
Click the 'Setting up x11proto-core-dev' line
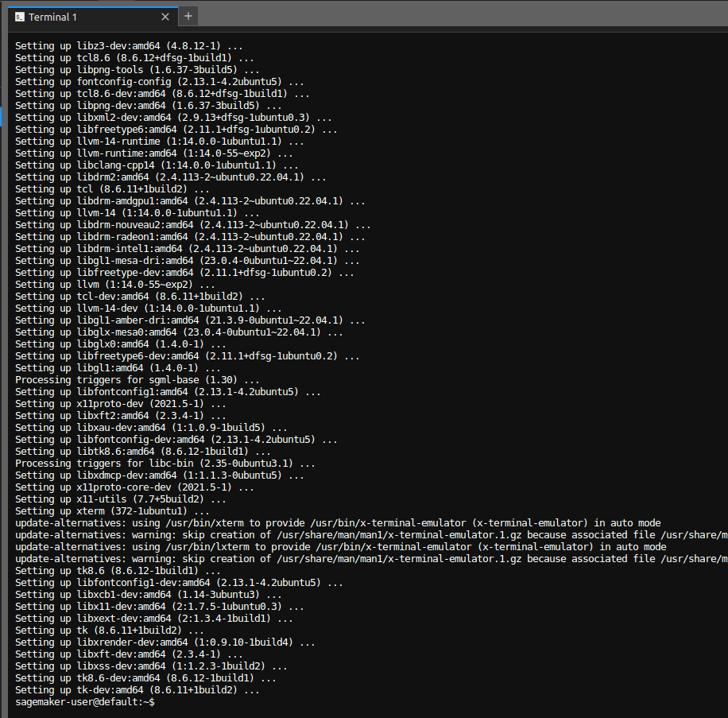[134, 487]
